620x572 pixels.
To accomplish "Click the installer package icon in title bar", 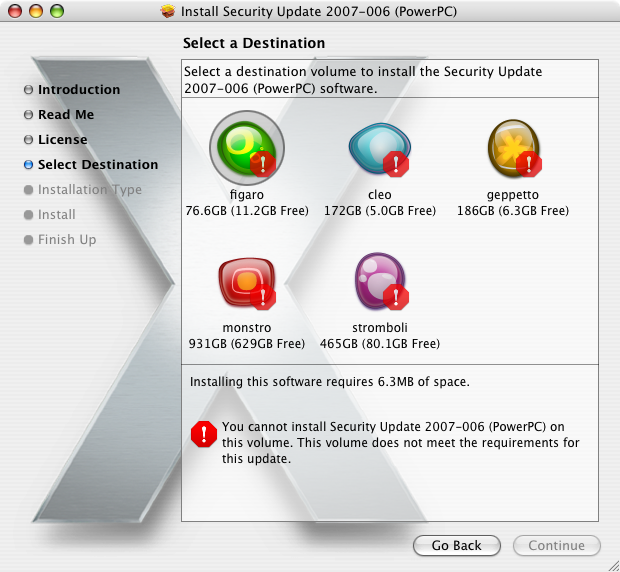I will coord(168,11).
